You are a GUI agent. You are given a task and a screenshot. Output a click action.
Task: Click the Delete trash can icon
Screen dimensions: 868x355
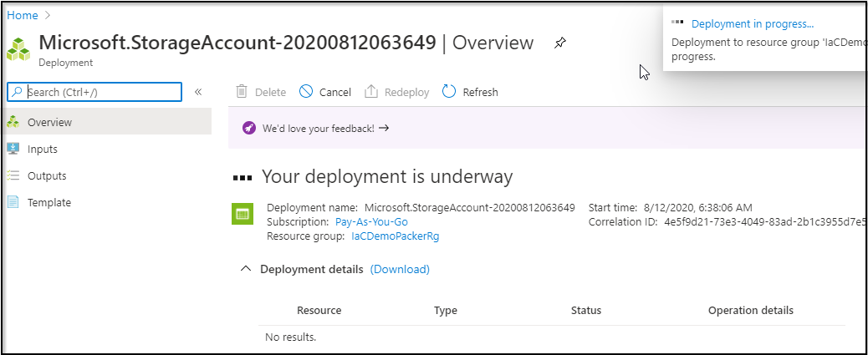[242, 92]
